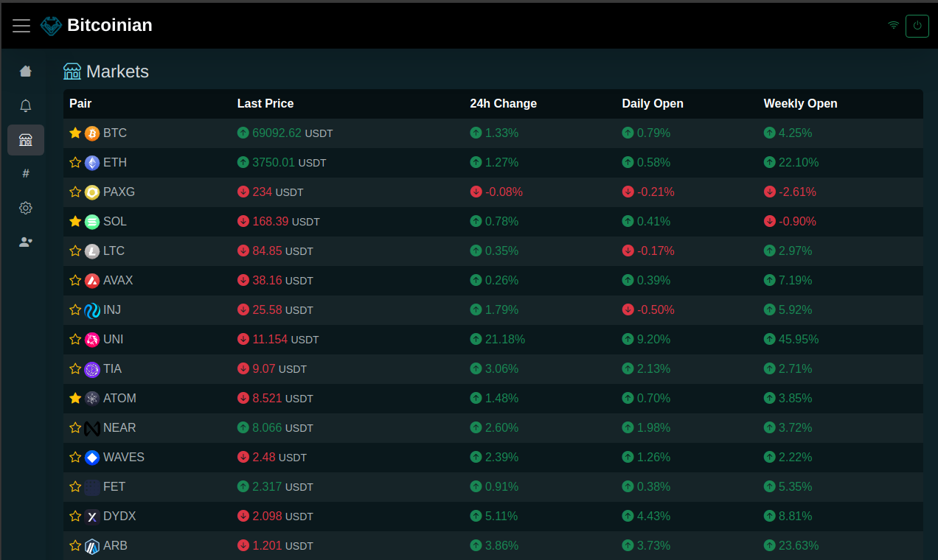Open the notifications bell in sidebar

click(26, 105)
